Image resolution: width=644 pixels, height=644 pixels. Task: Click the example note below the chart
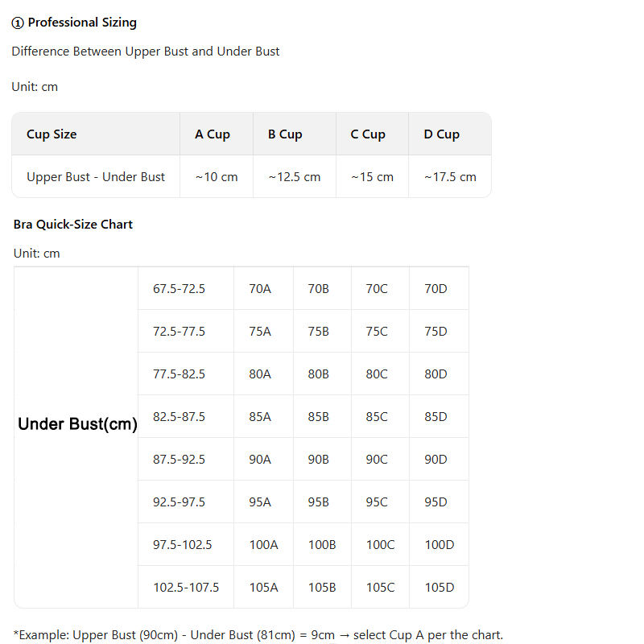click(x=258, y=635)
